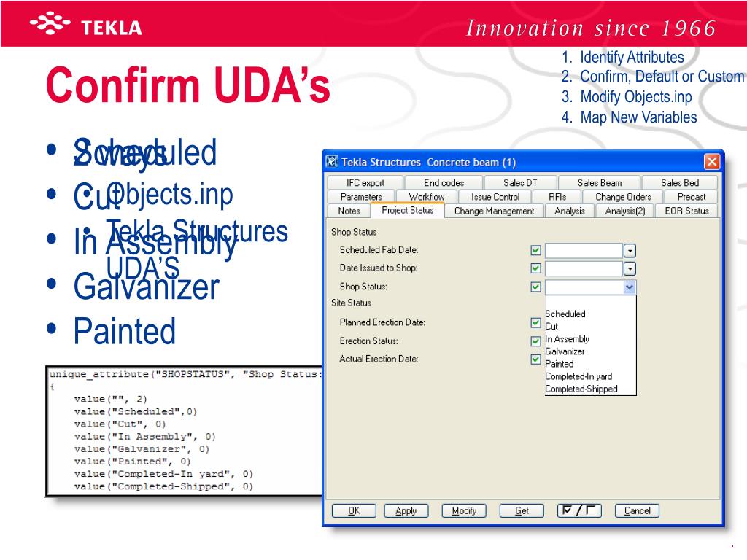
Task: Switch to the End codes tab
Action: 444,183
